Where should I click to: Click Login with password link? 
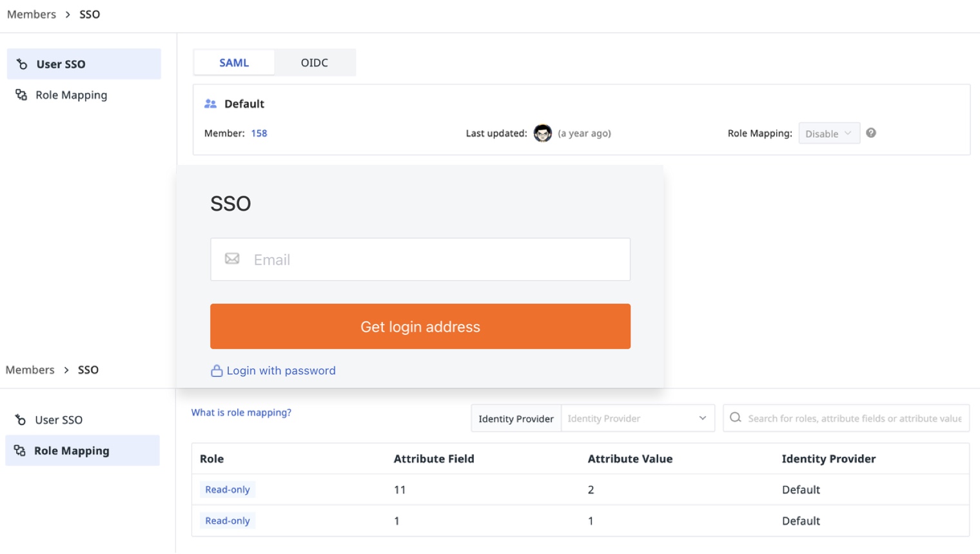tap(281, 370)
